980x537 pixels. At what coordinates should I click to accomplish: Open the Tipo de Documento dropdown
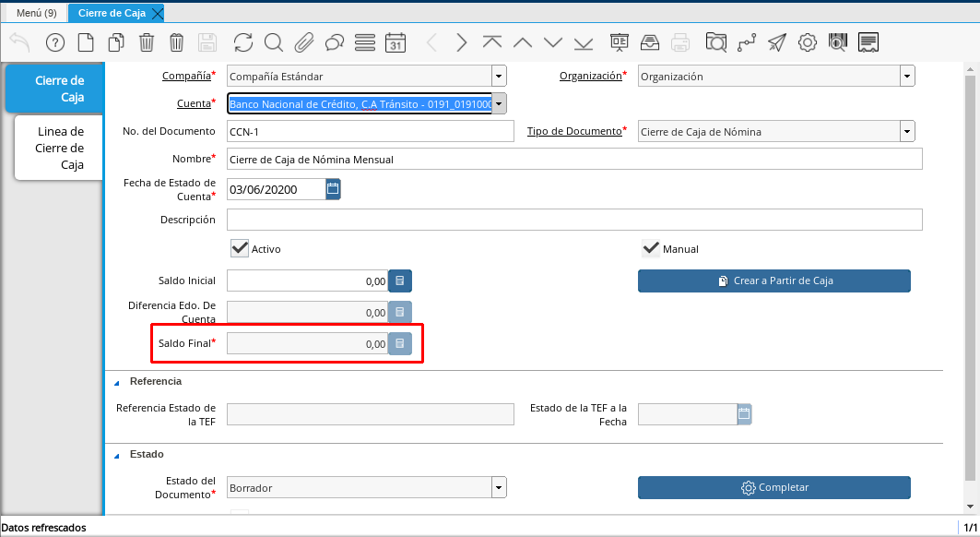tap(907, 132)
